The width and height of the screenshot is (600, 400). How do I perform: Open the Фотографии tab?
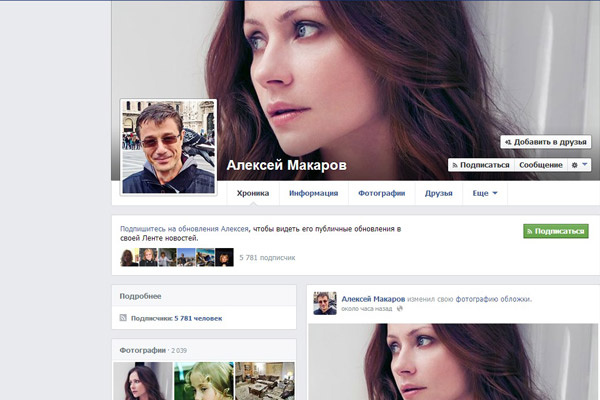click(x=382, y=193)
